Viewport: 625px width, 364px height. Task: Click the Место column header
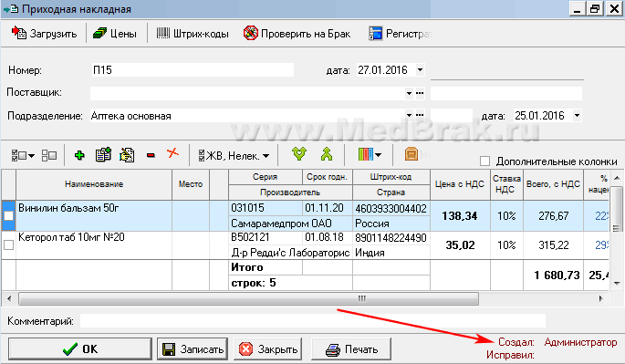tap(191, 184)
